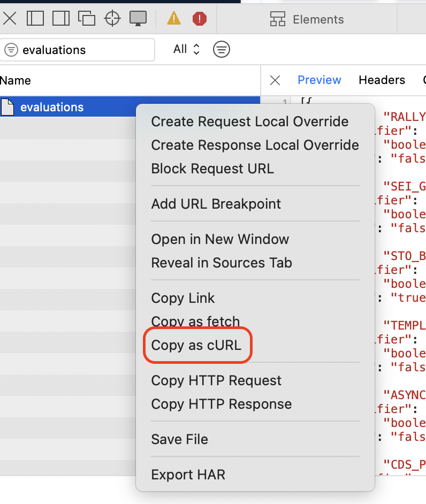Switch to the Elements tab

pos(307,20)
